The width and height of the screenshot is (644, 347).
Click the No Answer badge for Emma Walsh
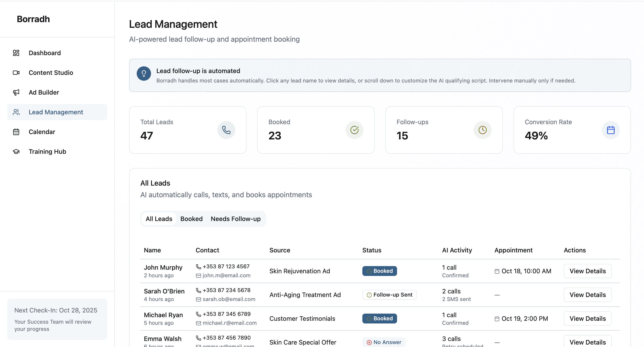click(x=384, y=342)
